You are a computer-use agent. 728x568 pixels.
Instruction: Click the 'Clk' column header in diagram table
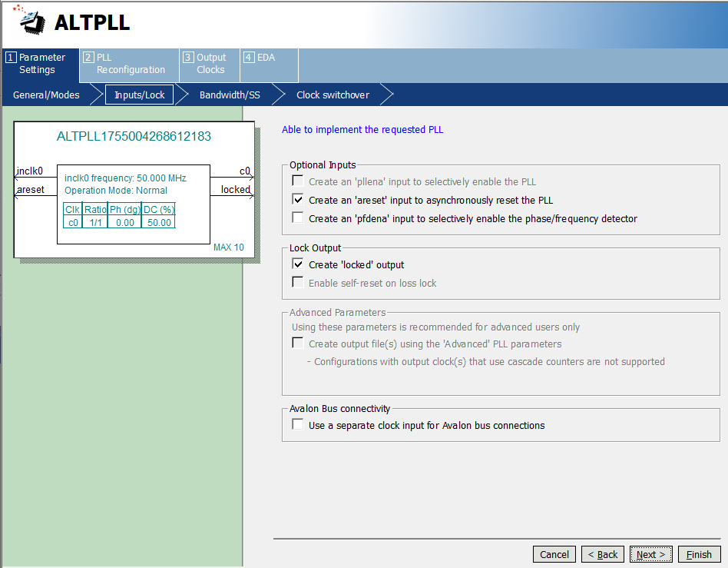[x=72, y=210]
